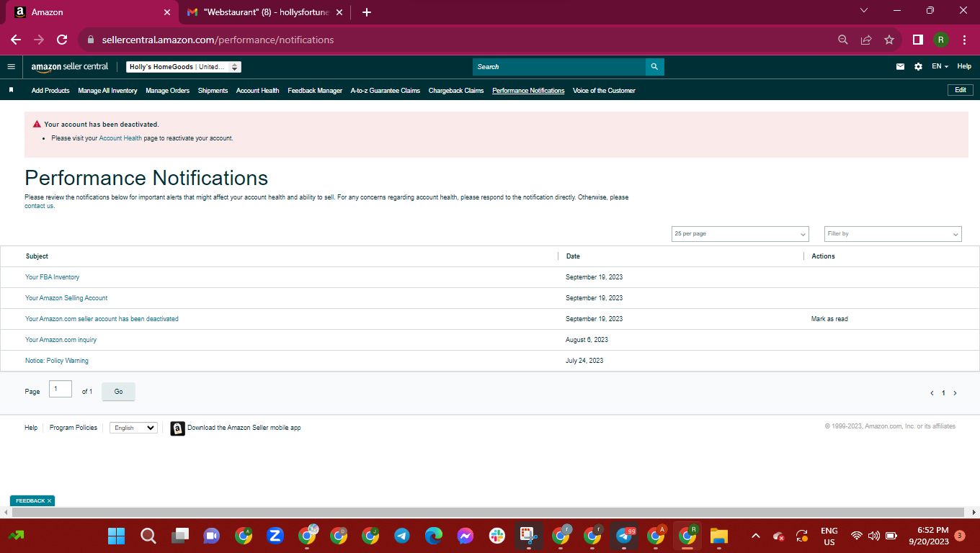Open the EN language dropdown
Screen dimensions: 980x553
click(x=940, y=66)
